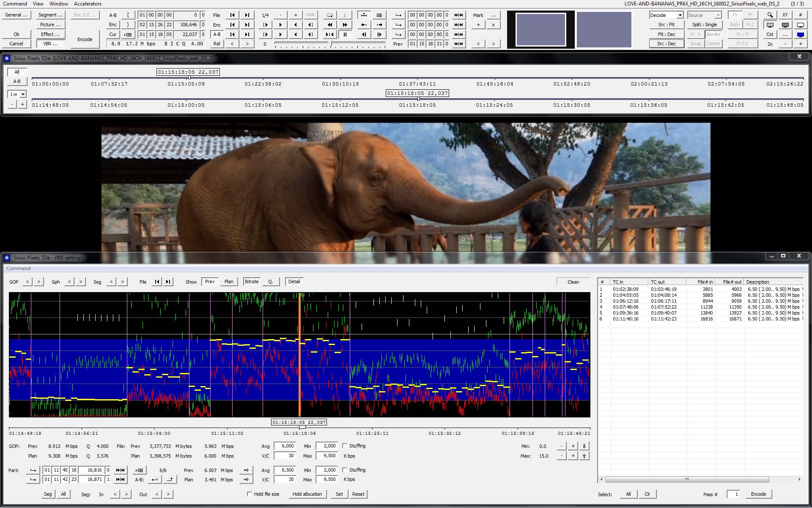Toggle the Detail view button
812x508 pixels.
click(294, 282)
